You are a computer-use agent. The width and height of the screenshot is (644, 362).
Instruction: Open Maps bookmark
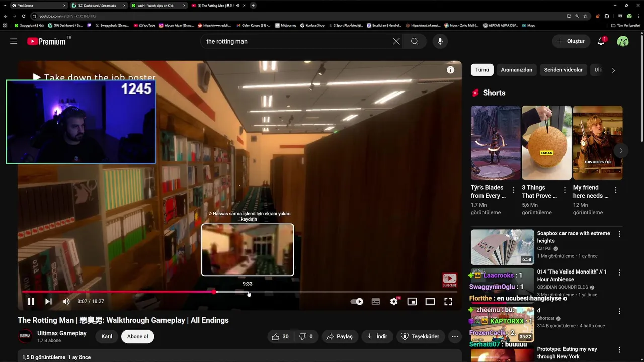tap(528, 25)
